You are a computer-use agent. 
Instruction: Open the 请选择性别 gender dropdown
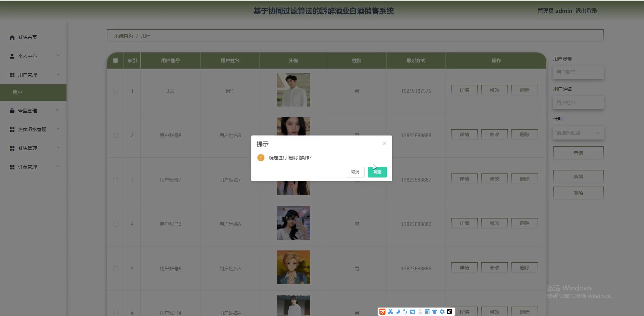pos(578,133)
